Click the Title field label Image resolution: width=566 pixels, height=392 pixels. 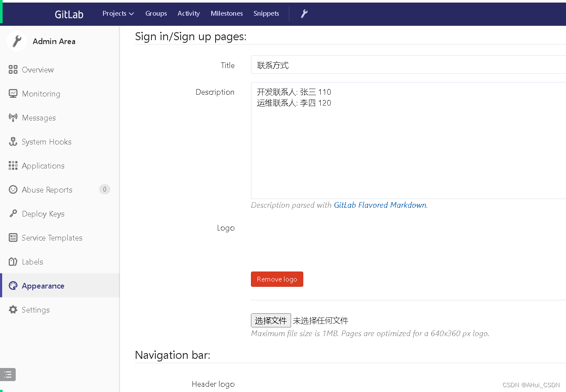(x=227, y=65)
